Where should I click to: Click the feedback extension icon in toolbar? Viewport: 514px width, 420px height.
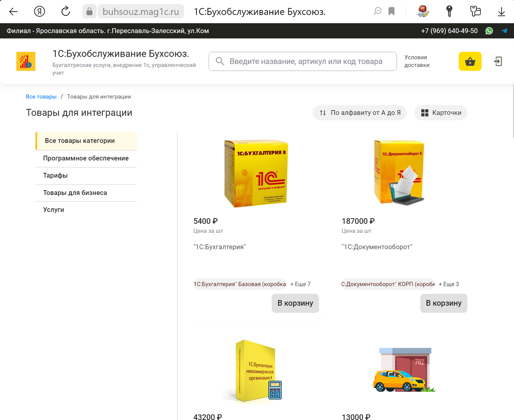(475, 12)
